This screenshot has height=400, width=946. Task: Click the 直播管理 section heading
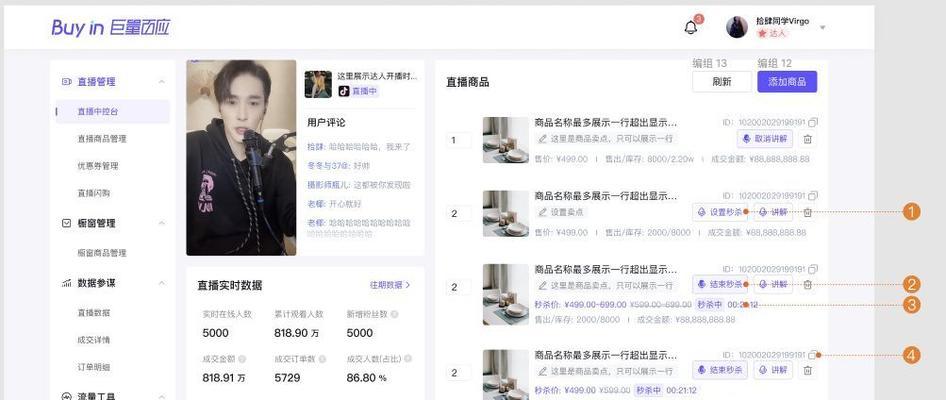point(96,81)
